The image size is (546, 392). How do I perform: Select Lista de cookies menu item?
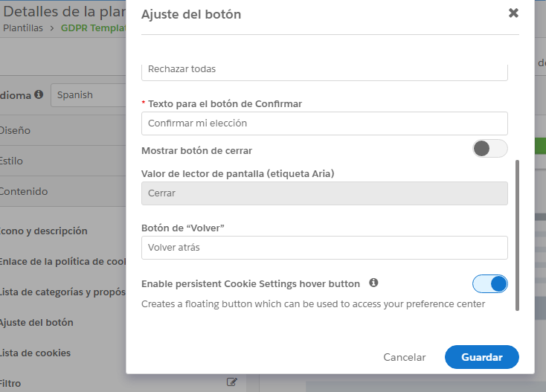pyautogui.click(x=35, y=353)
